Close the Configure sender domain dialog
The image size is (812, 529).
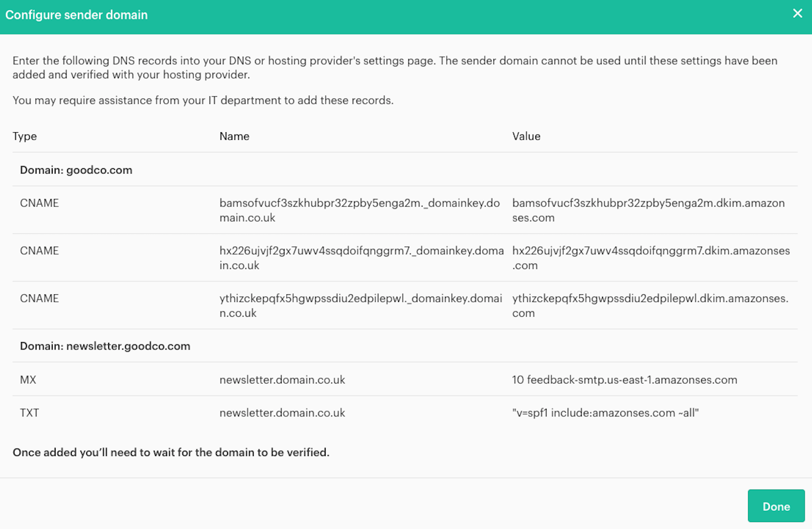coord(797,14)
